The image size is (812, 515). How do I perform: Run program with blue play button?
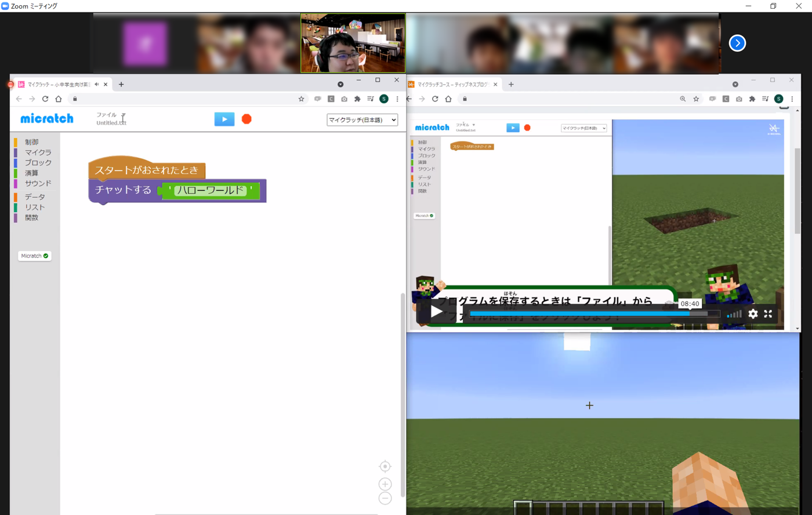click(x=224, y=119)
